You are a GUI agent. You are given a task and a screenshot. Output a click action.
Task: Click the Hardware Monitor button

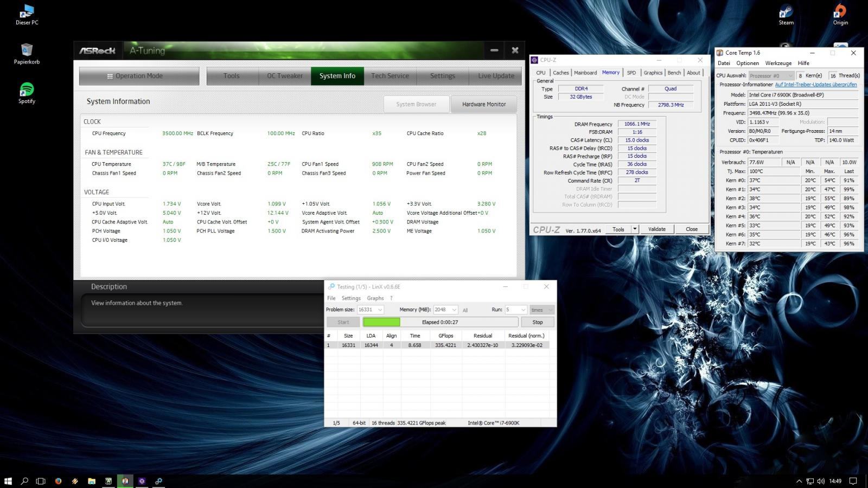(x=484, y=104)
